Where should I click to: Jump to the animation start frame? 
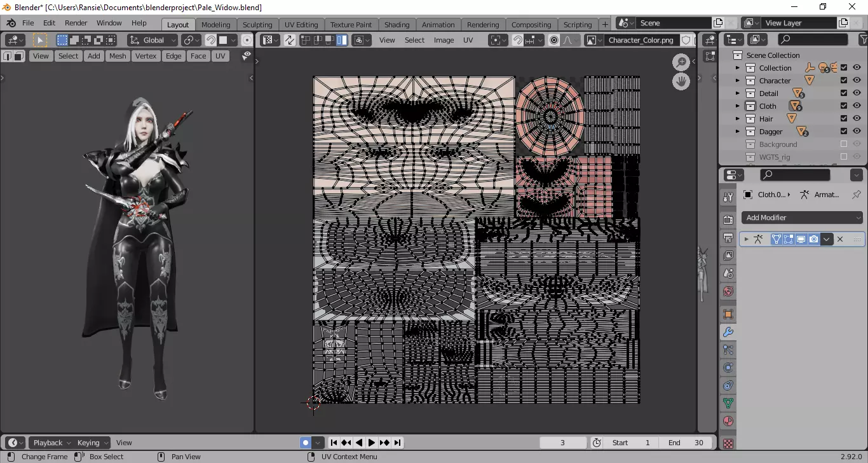pyautogui.click(x=334, y=443)
